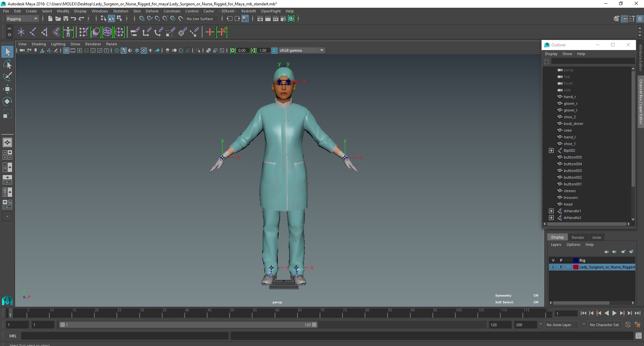Toggle playback P for Rig layer
This screenshot has width=644, height=346.
[561, 260]
